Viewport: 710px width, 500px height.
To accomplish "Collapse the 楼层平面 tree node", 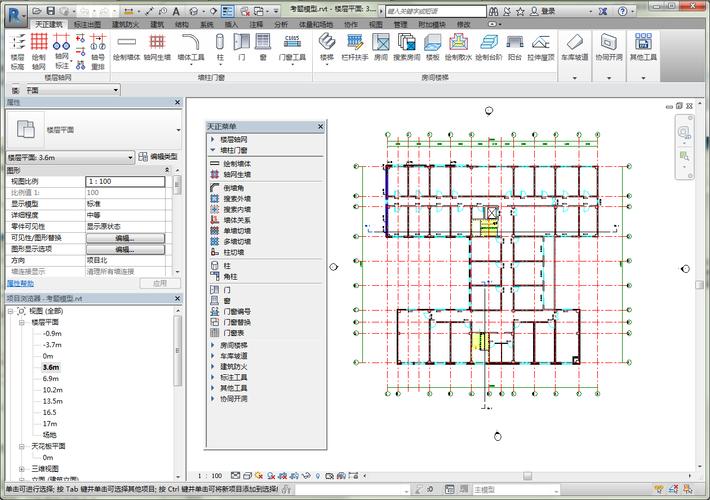I will pos(22,323).
